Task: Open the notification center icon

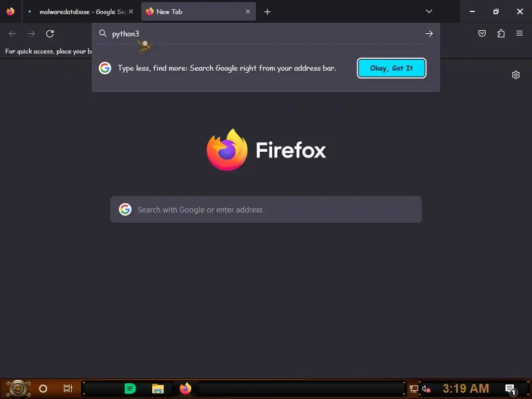Action: (511, 389)
